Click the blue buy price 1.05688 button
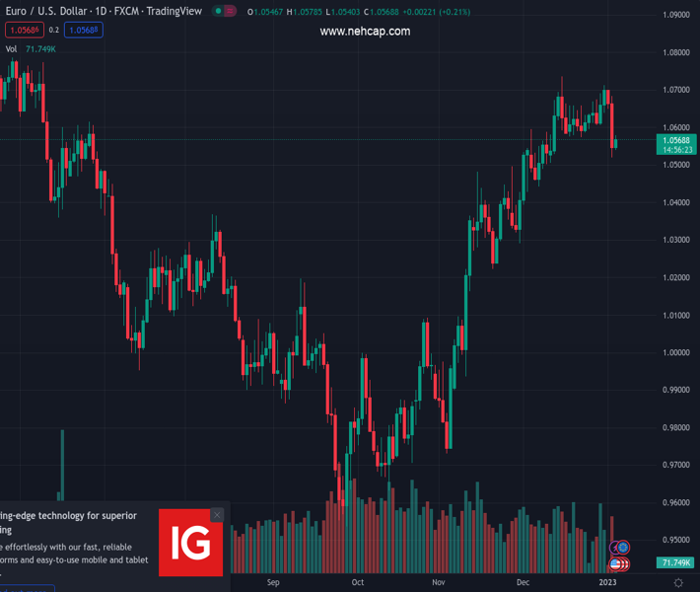 pos(85,30)
